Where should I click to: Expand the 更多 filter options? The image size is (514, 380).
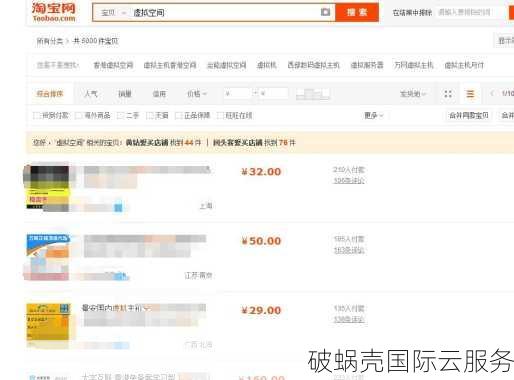[373, 116]
